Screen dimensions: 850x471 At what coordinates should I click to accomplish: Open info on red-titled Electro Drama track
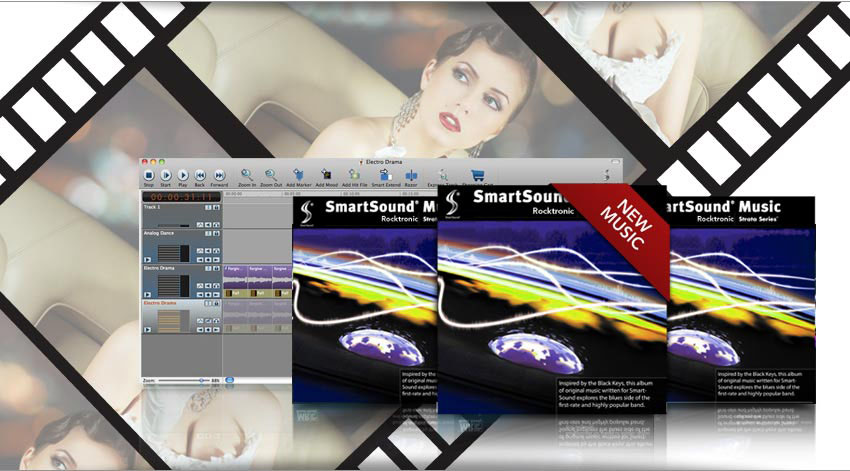(208, 304)
